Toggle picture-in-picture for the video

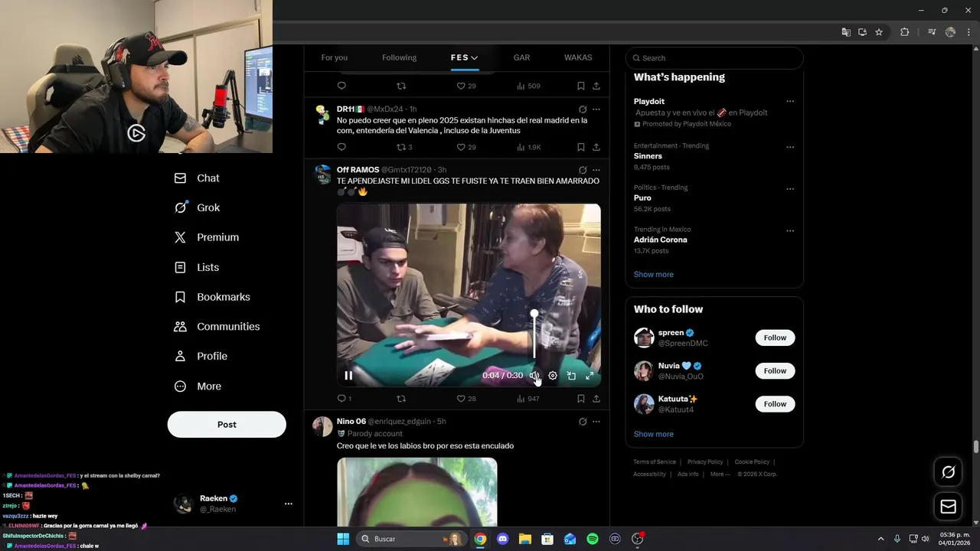pyautogui.click(x=571, y=376)
